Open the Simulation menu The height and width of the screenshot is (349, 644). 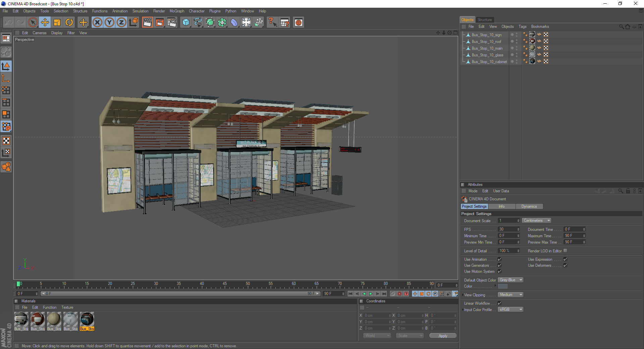[x=140, y=11]
